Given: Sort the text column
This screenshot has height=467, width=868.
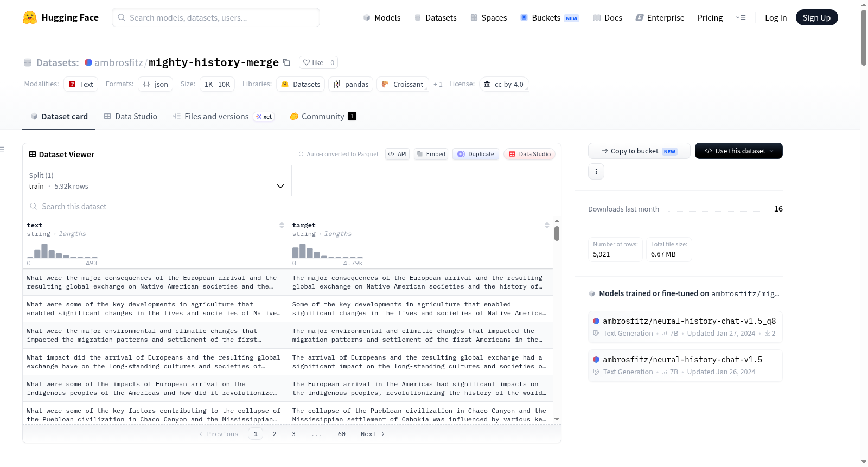Looking at the screenshot, I should 282,225.
